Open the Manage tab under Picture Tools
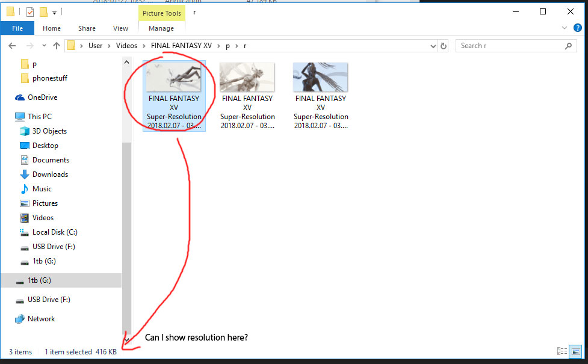 coord(161,28)
